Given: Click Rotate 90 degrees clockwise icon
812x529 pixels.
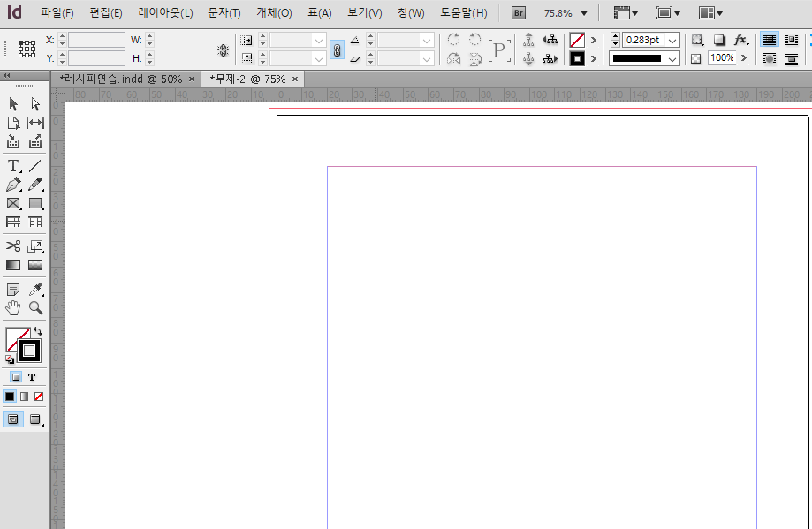Looking at the screenshot, I should [453, 40].
